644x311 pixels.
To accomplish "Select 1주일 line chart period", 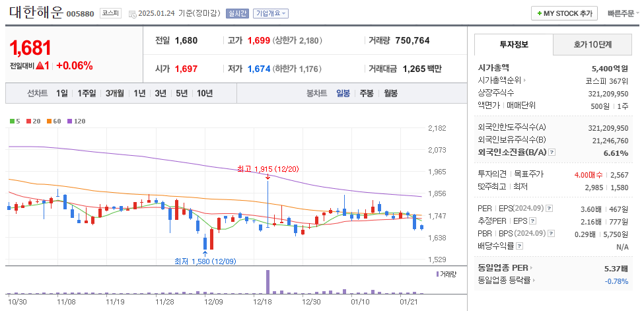I will coord(87,93).
